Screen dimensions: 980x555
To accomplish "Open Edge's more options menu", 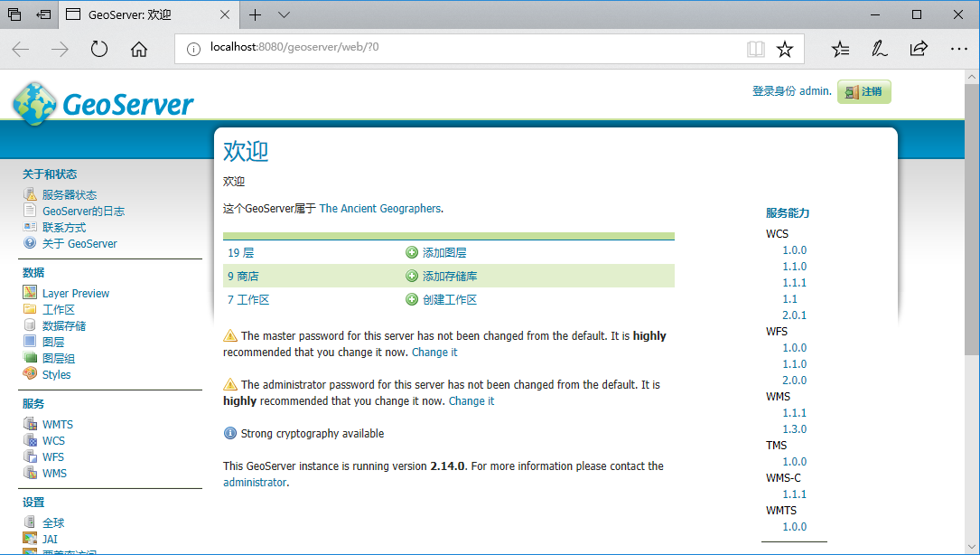I will pyautogui.click(x=958, y=49).
